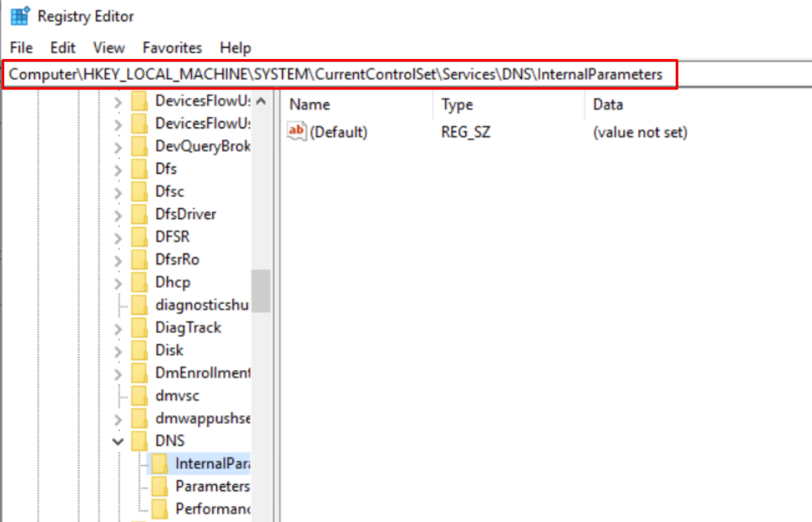Expand the DevQueryBrok key
Image resolution: width=812 pixels, height=522 pixels.
click(118, 147)
